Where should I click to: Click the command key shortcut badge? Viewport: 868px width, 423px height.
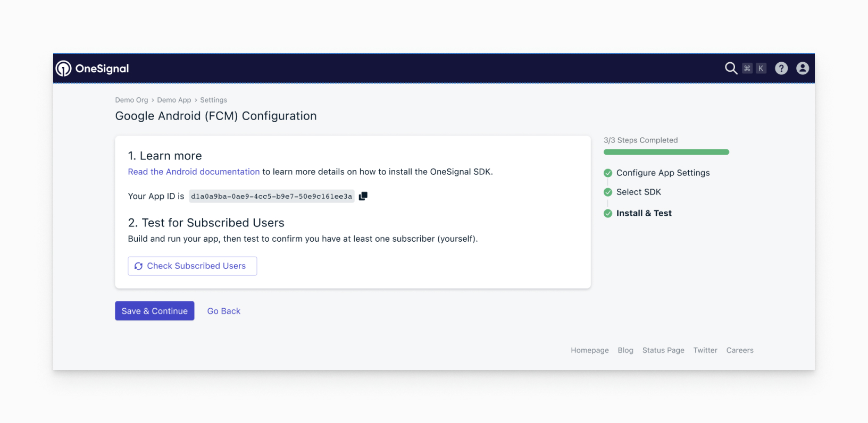coord(747,68)
